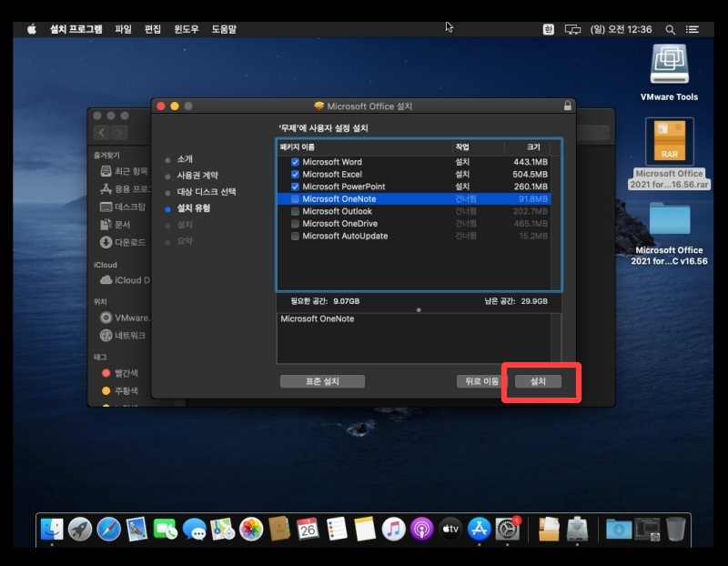Viewport: 728px width, 566px height.
Task: Open Notification Center list icon
Action: [693, 29]
